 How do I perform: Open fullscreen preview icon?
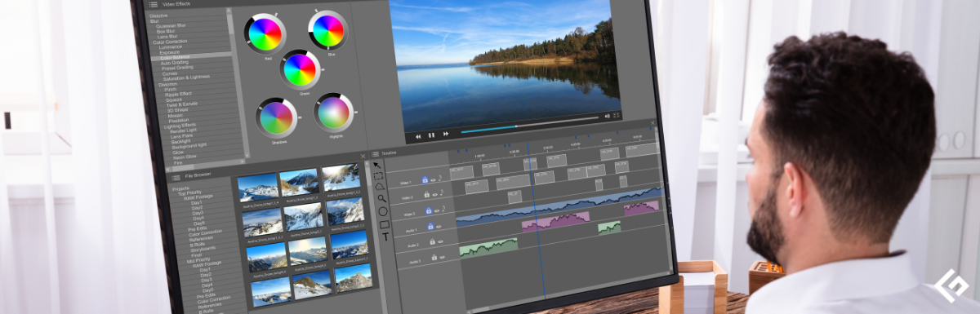click(x=617, y=116)
